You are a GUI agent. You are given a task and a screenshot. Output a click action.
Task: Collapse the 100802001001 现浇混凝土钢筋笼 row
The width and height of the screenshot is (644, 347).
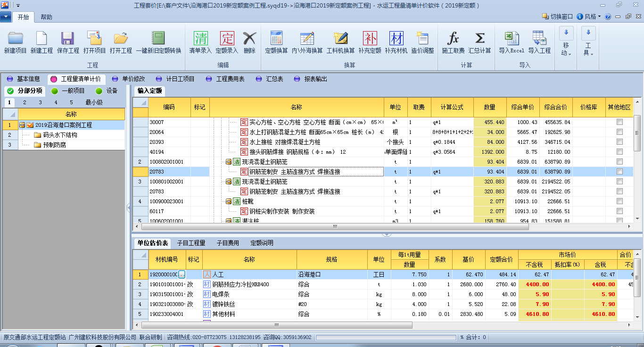pyautogui.click(x=228, y=162)
